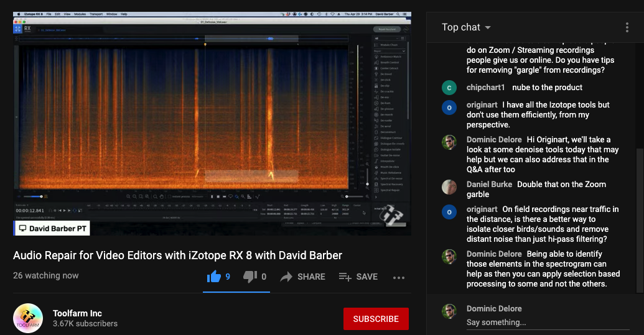
Task: Select Dominic Delore on the Hi Originart message
Action: click(x=494, y=139)
